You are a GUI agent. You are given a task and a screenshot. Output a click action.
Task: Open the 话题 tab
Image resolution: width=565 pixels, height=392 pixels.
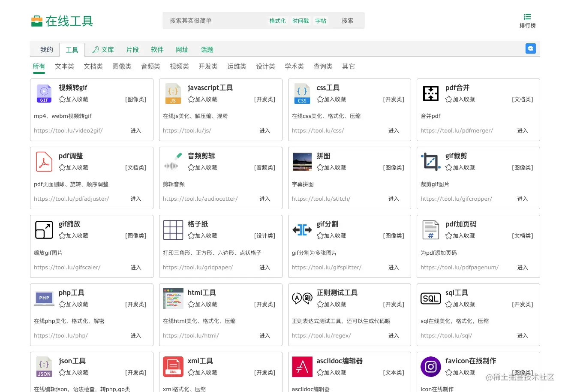coord(207,50)
